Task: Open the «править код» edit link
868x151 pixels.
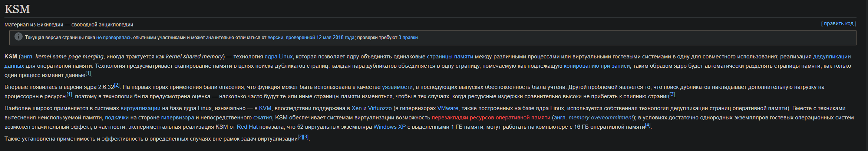Action: [839, 24]
